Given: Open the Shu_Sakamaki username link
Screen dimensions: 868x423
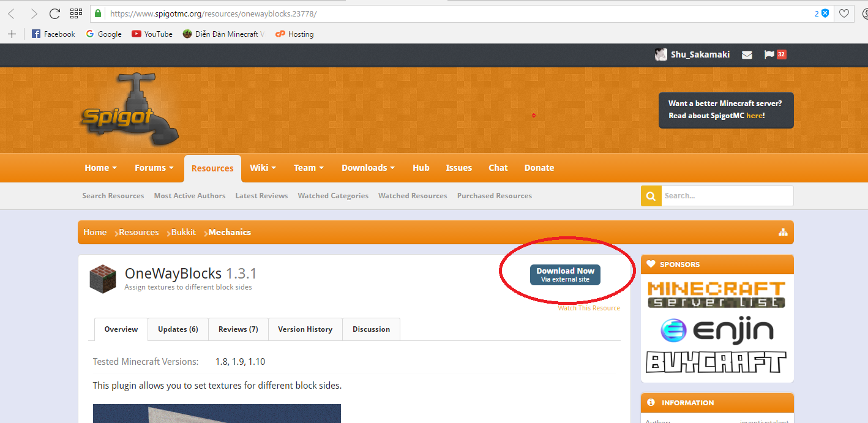Looking at the screenshot, I should tap(700, 54).
